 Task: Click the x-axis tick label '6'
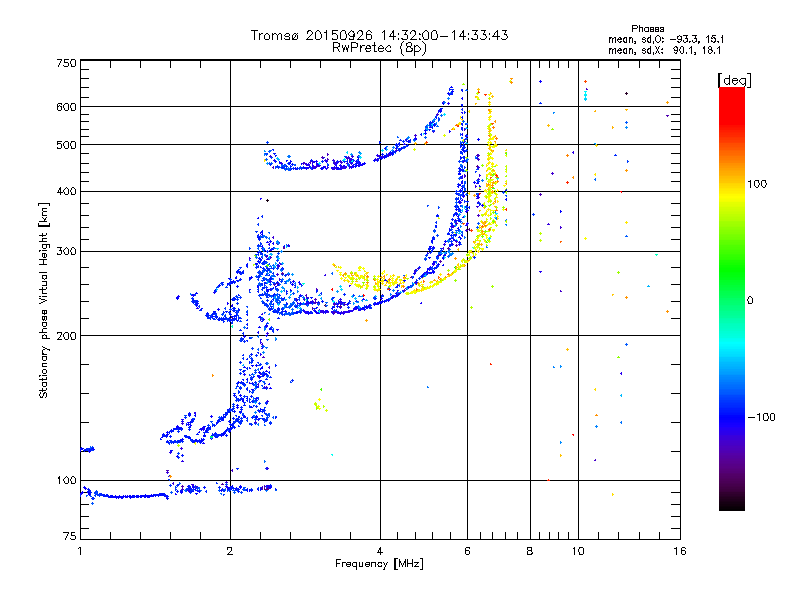[467, 551]
